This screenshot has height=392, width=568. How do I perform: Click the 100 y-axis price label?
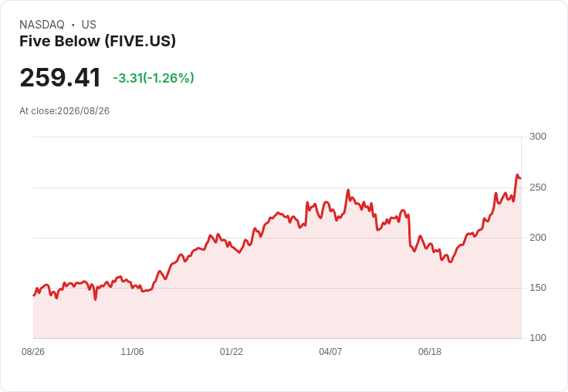coord(538,338)
